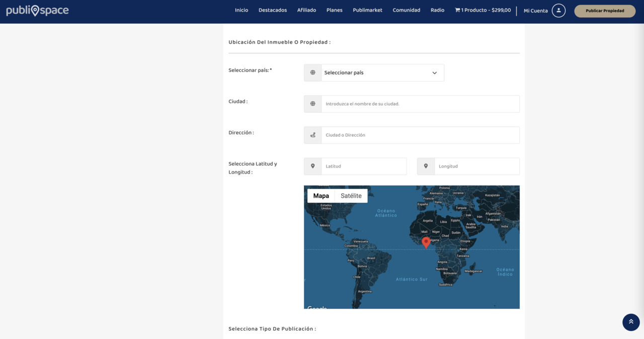
Task: Go to the Inicio menu item
Action: click(x=242, y=10)
